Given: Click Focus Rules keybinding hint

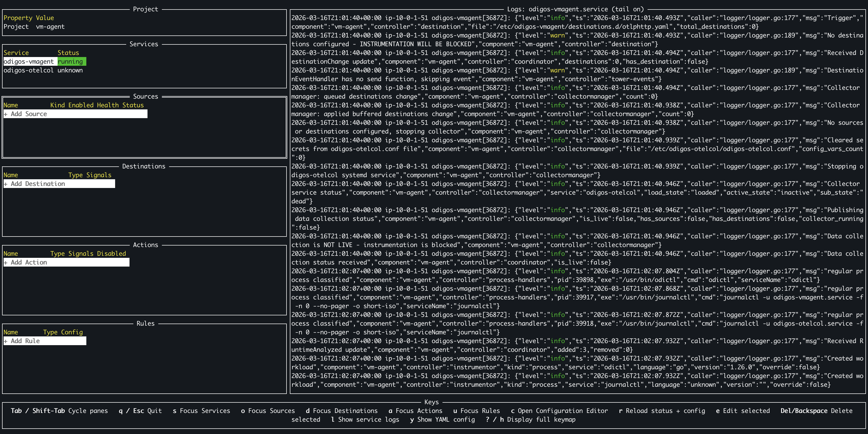Looking at the screenshot, I should (x=477, y=411).
